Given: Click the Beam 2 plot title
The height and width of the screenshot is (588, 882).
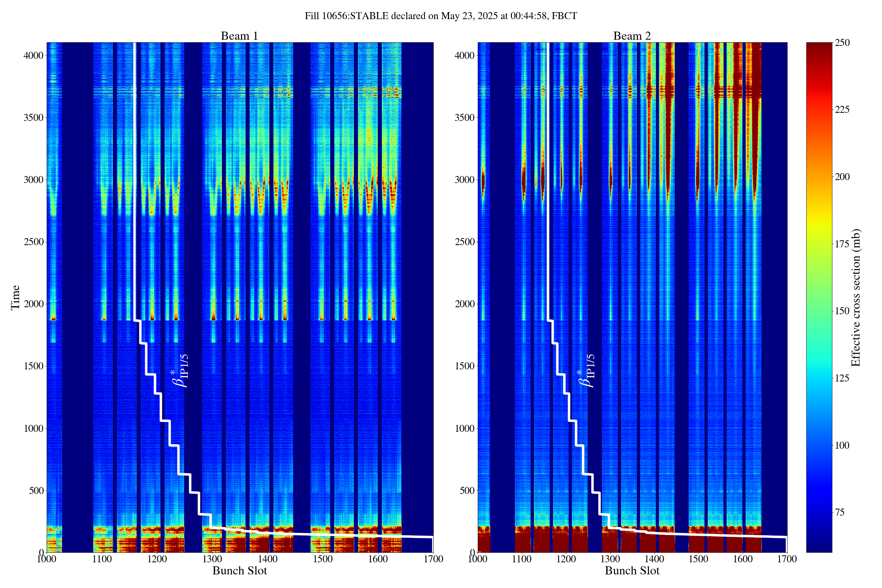Looking at the screenshot, I should click(x=632, y=36).
